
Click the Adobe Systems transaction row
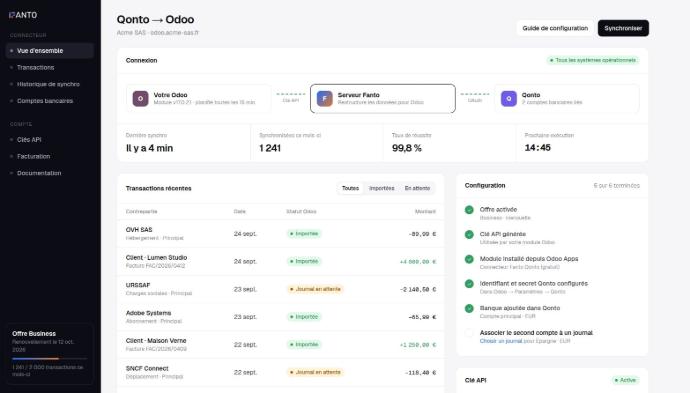click(x=281, y=317)
